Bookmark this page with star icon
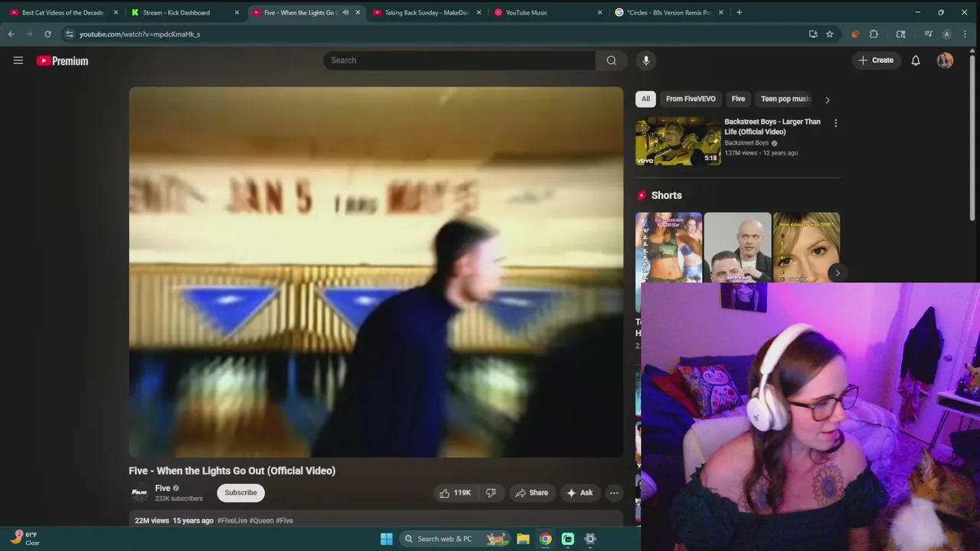 830,34
